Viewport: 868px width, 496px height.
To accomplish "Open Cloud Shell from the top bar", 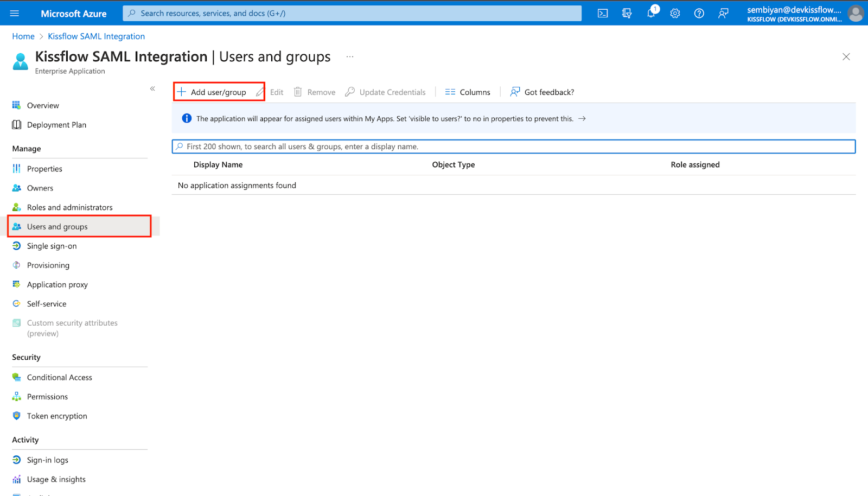I will [603, 14].
